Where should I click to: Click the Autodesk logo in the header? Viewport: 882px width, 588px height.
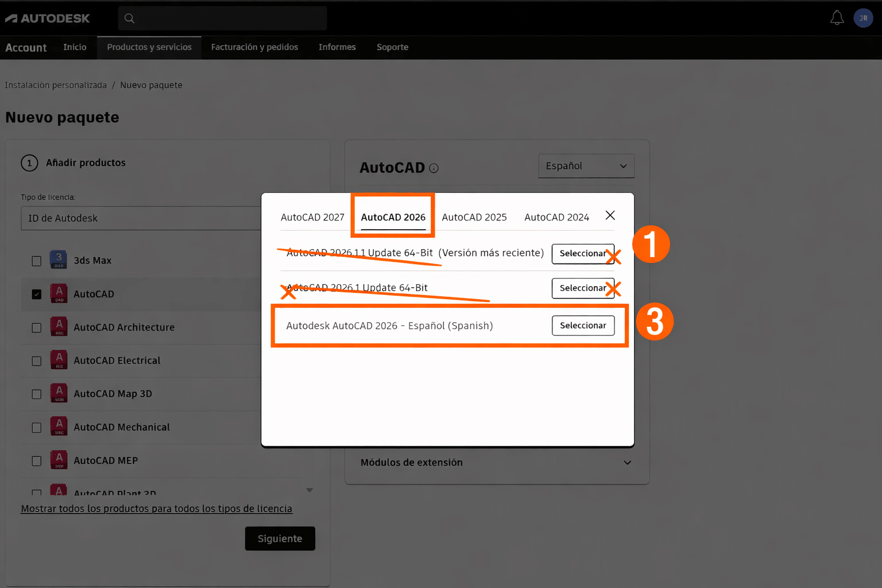(48, 18)
